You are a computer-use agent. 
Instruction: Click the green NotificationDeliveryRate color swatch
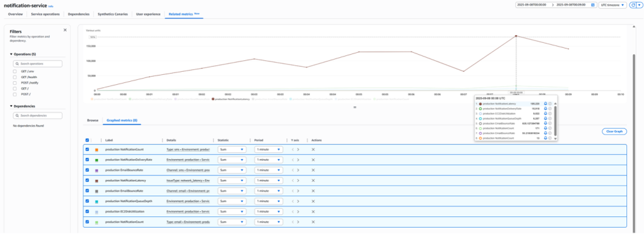(x=96, y=160)
